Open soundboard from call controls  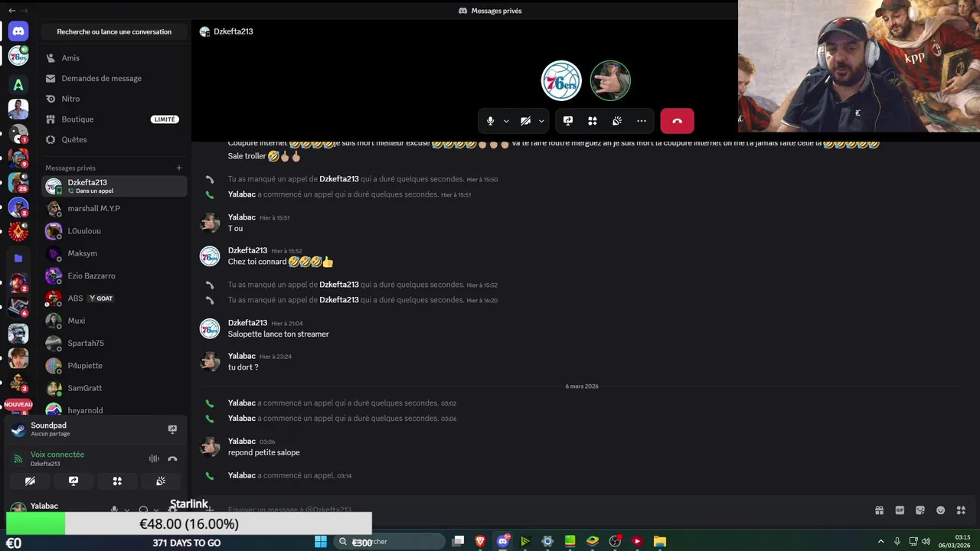(617, 121)
